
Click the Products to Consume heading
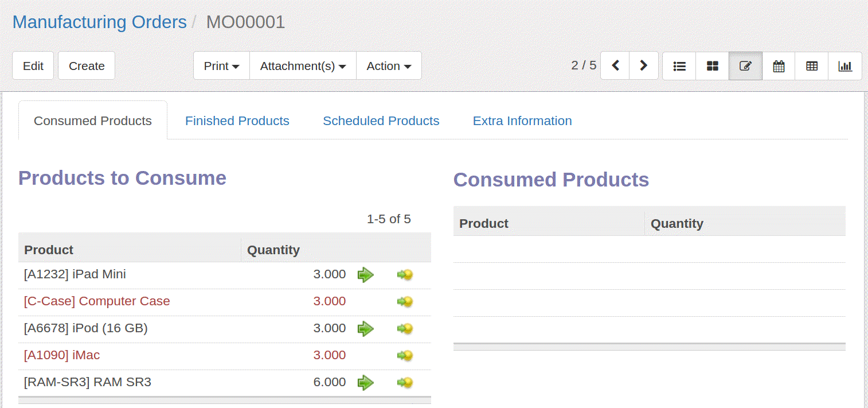pyautogui.click(x=123, y=178)
